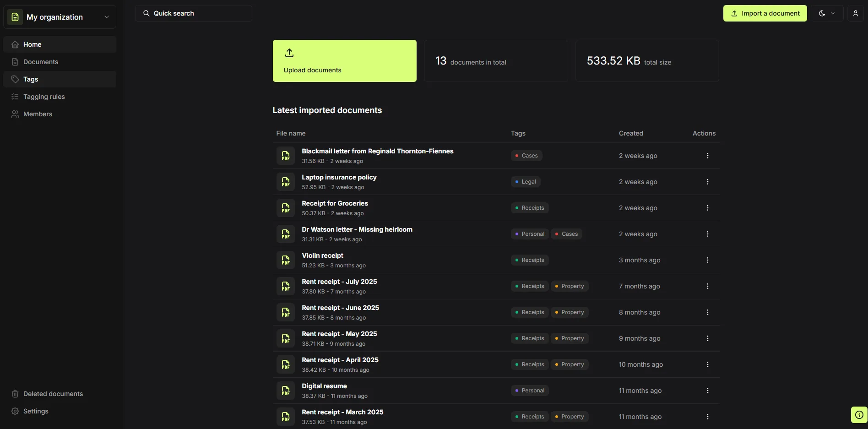Click the Legal tag with blue dot
The image size is (868, 429).
tap(526, 182)
